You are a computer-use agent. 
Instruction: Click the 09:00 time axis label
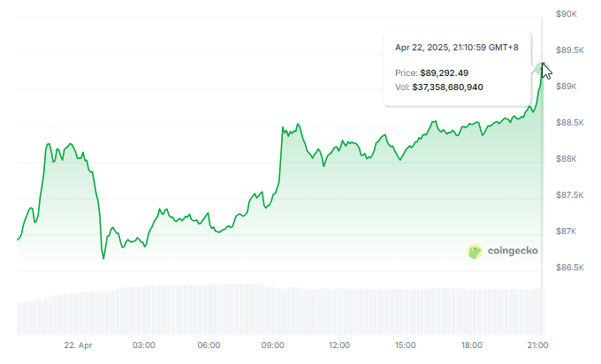point(274,345)
